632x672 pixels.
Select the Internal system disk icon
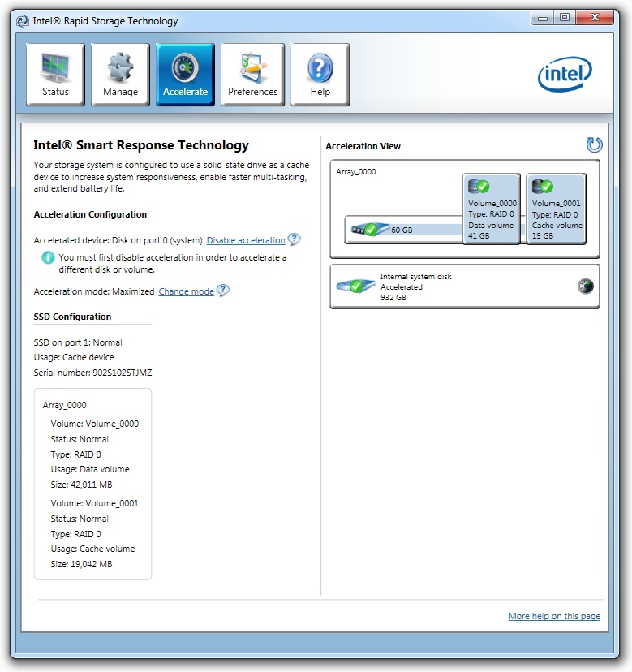coord(355,286)
